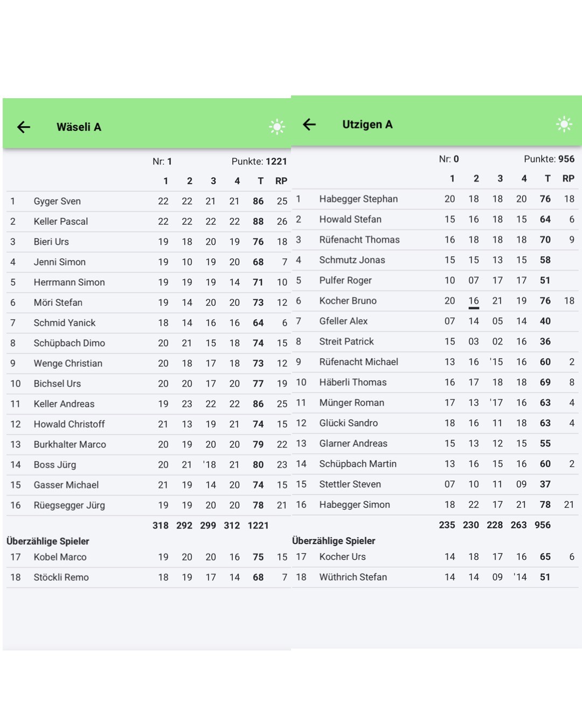Click back arrow in Wäseli A header
The height and width of the screenshot is (728, 582).
[24, 127]
